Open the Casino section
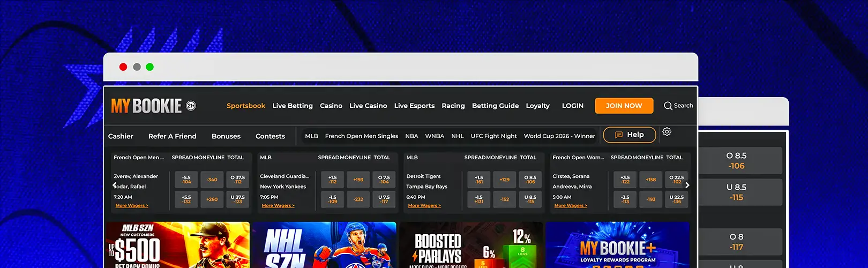 tap(331, 106)
